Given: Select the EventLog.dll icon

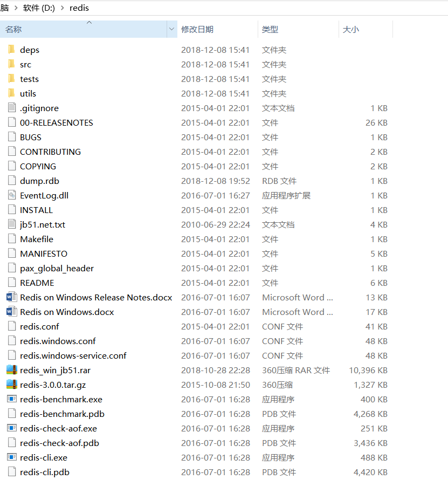Looking at the screenshot, I should point(12,195).
